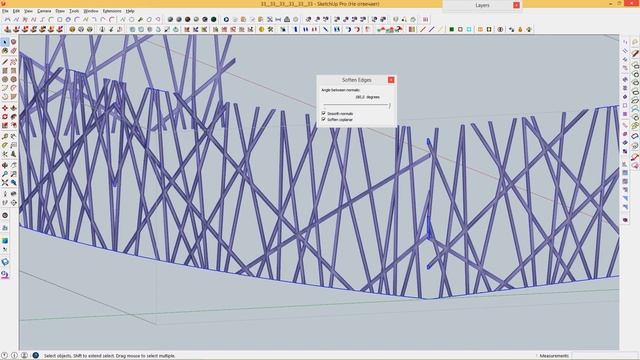Choose the Protractor tool
Image resolution: width=640 pixels, height=360 pixels.
click(5, 145)
